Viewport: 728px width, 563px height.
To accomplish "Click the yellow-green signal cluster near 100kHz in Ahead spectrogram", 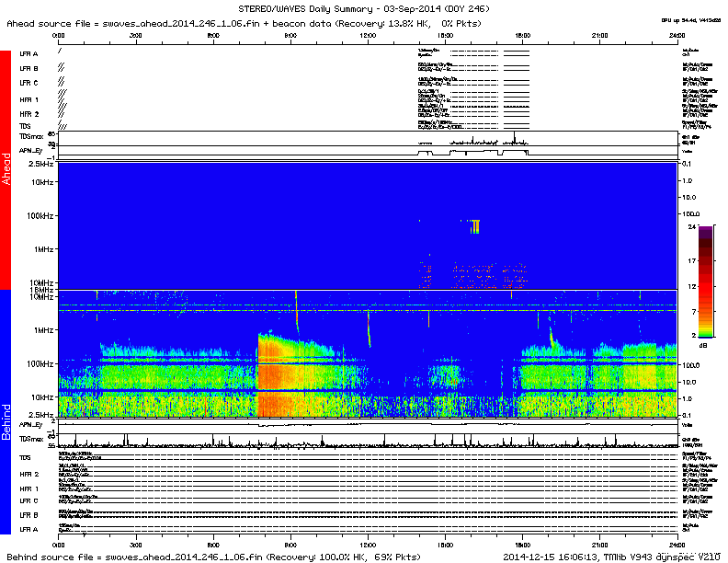I will click(x=474, y=226).
